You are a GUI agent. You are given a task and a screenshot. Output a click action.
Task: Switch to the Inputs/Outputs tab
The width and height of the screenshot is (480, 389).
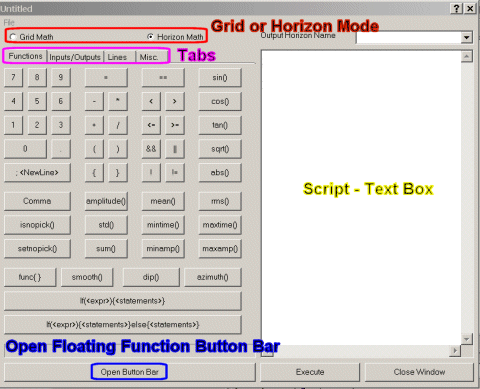(x=75, y=57)
